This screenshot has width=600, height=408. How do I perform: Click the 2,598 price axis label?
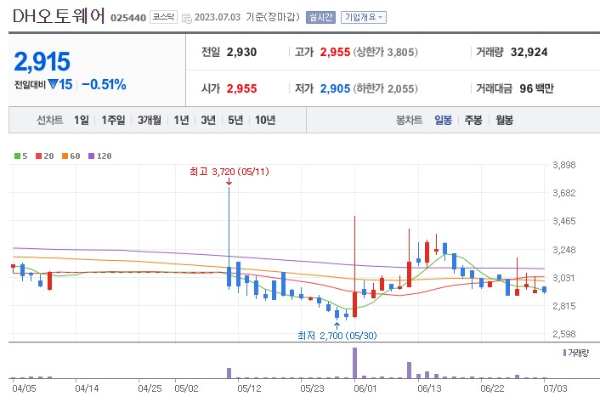pos(564,334)
